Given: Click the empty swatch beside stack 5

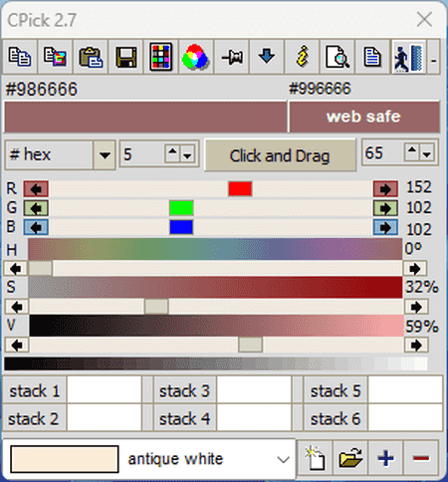Looking at the screenshot, I should coord(405,390).
